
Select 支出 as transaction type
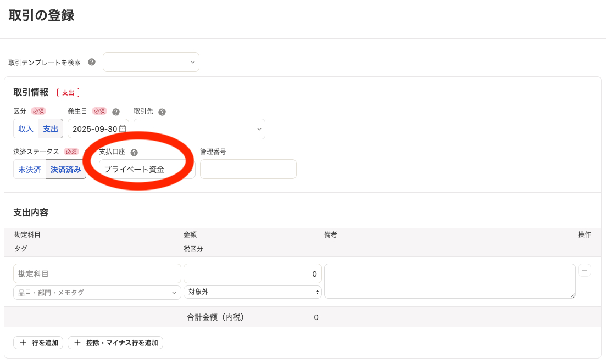[50, 129]
